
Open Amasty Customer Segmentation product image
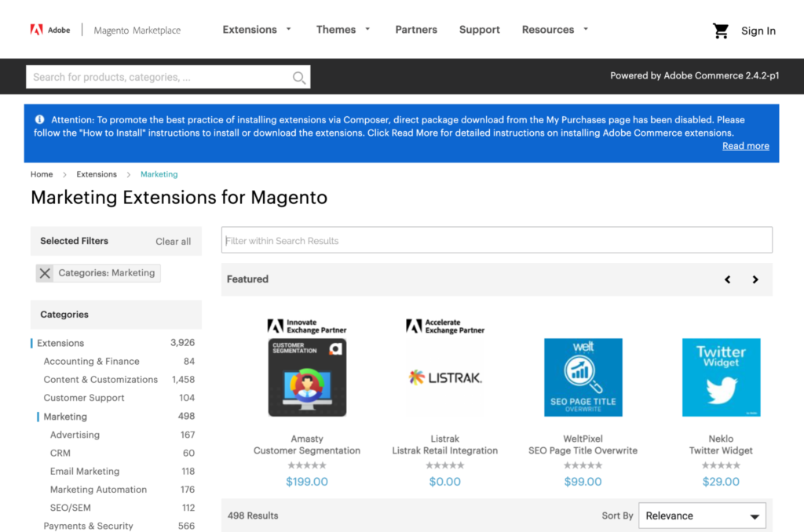point(307,377)
